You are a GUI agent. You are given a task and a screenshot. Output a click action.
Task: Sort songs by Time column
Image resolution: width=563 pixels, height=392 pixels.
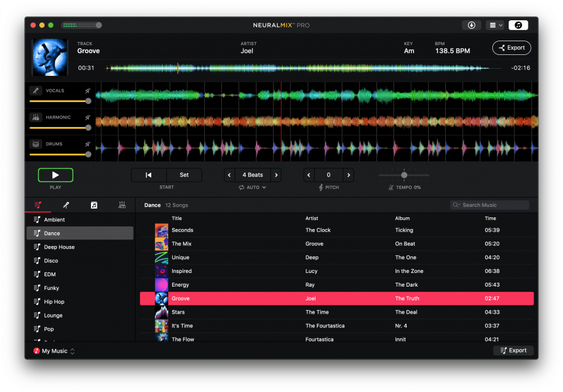tap(490, 219)
